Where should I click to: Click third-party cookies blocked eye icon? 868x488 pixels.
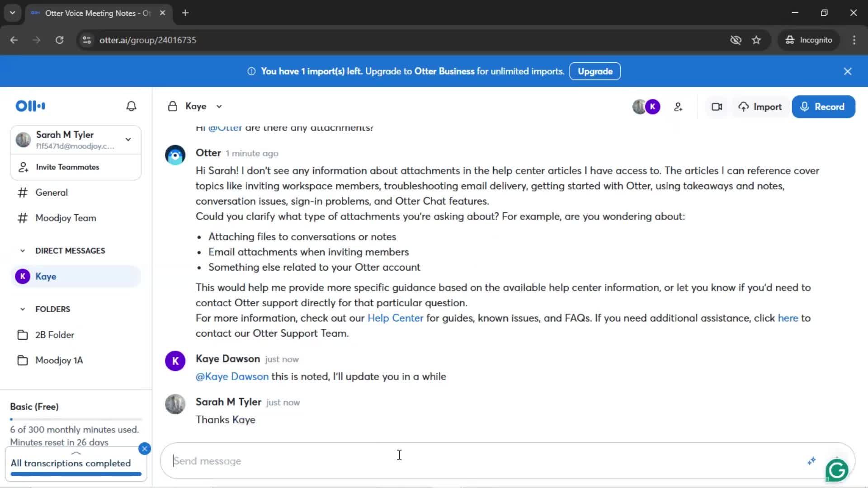pos(736,40)
